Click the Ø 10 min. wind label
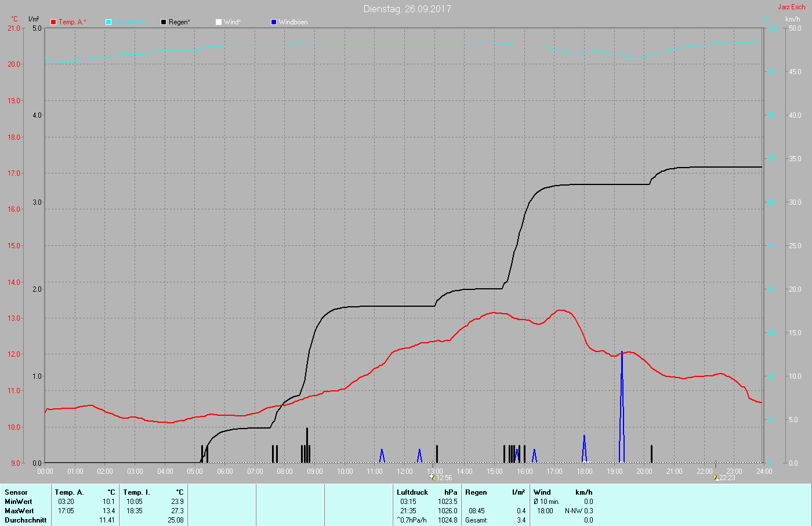The image size is (812, 526). point(546,502)
